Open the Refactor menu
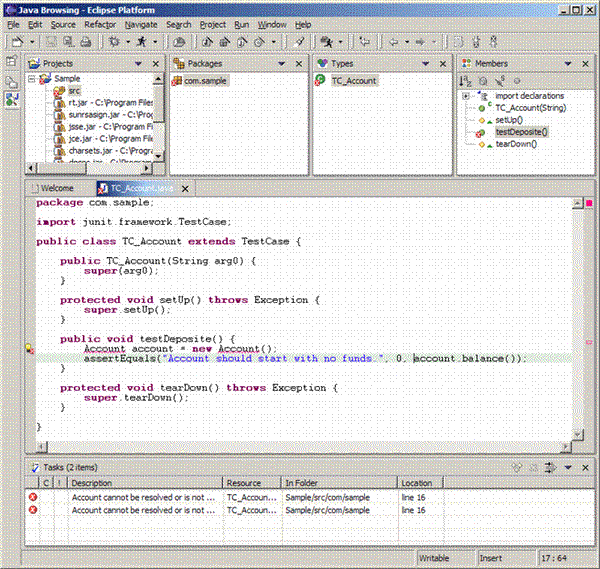600x569 pixels. (100, 24)
